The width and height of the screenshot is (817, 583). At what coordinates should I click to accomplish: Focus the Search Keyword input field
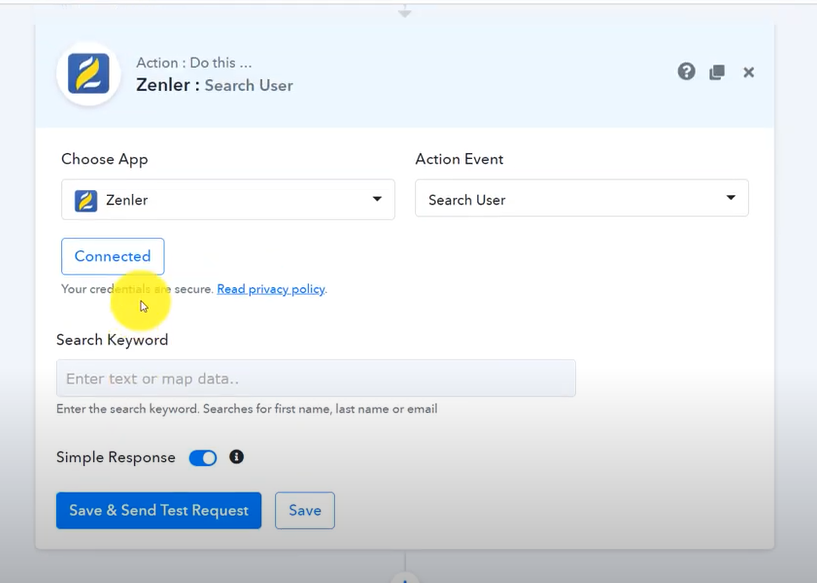[316, 378]
